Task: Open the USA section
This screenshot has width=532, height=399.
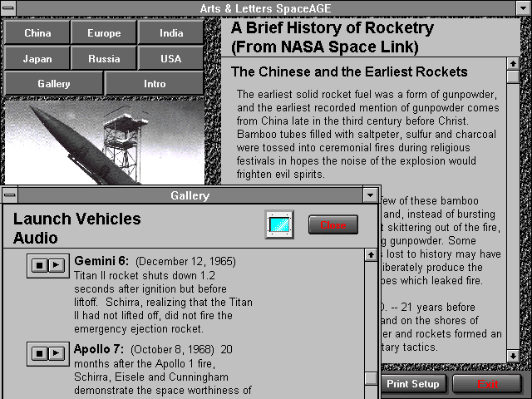Action: coord(171,58)
